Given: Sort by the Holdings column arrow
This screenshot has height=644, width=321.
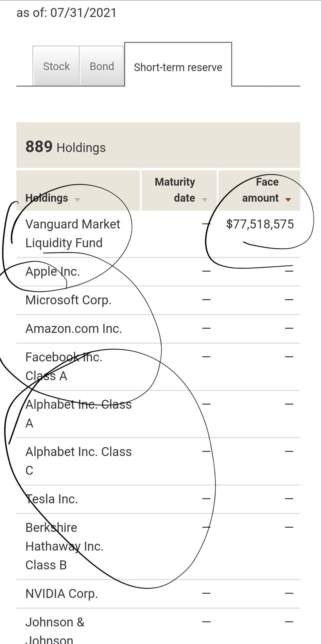Looking at the screenshot, I should 77,199.
